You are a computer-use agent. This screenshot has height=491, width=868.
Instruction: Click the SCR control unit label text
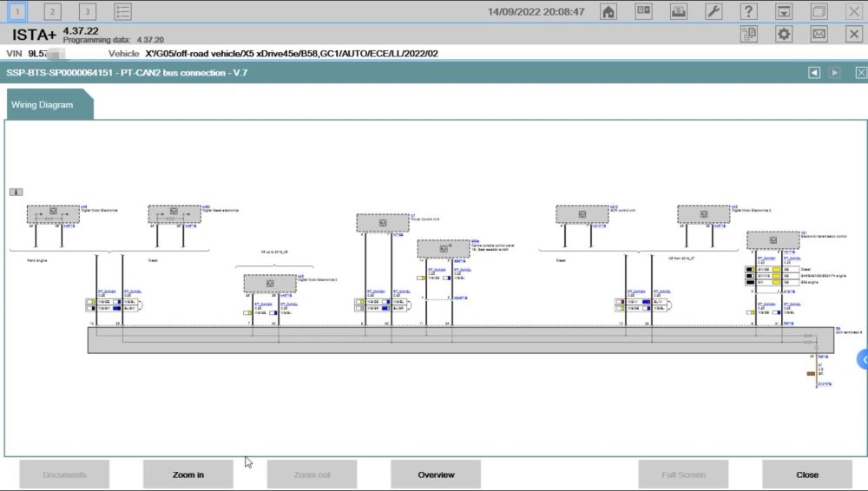pyautogui.click(x=622, y=210)
